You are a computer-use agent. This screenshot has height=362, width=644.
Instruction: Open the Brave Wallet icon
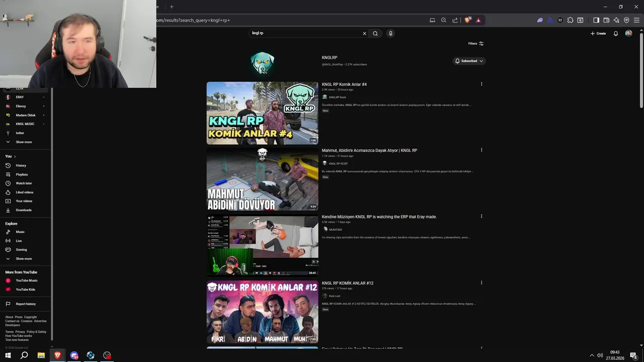tap(606, 20)
